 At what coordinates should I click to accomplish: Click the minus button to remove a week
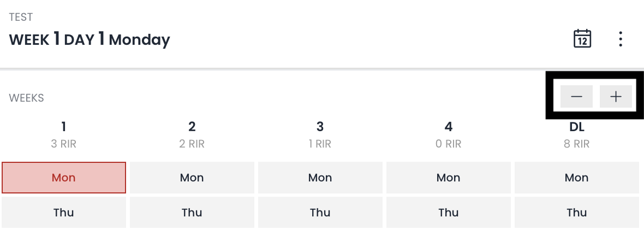point(576,97)
